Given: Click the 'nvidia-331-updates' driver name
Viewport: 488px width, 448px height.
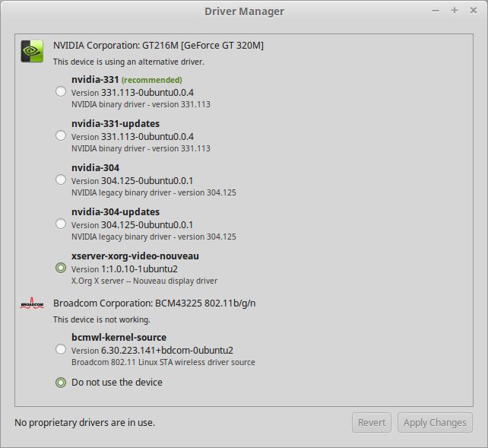Looking at the screenshot, I should [116, 124].
